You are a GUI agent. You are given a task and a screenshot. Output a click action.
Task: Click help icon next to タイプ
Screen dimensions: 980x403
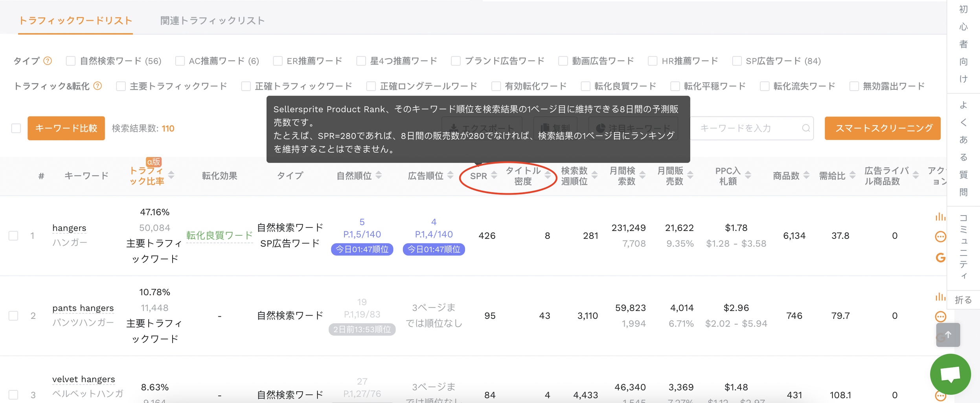click(48, 61)
